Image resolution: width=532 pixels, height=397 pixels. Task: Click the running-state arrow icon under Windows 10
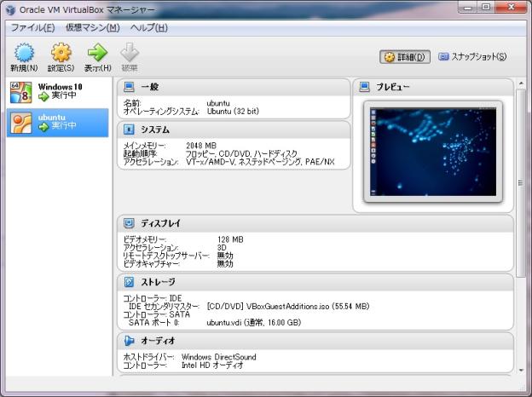[x=43, y=96]
